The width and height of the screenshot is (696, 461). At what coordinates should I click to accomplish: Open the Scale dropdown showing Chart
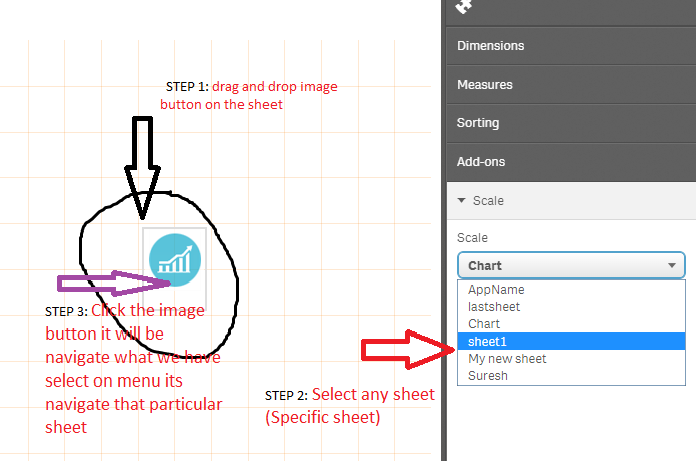click(571, 265)
